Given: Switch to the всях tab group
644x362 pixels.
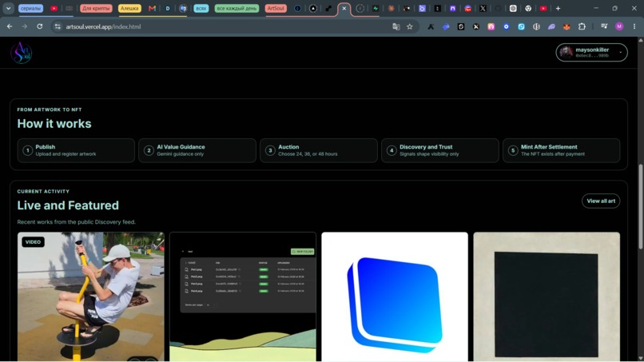Looking at the screenshot, I should (x=201, y=8).
